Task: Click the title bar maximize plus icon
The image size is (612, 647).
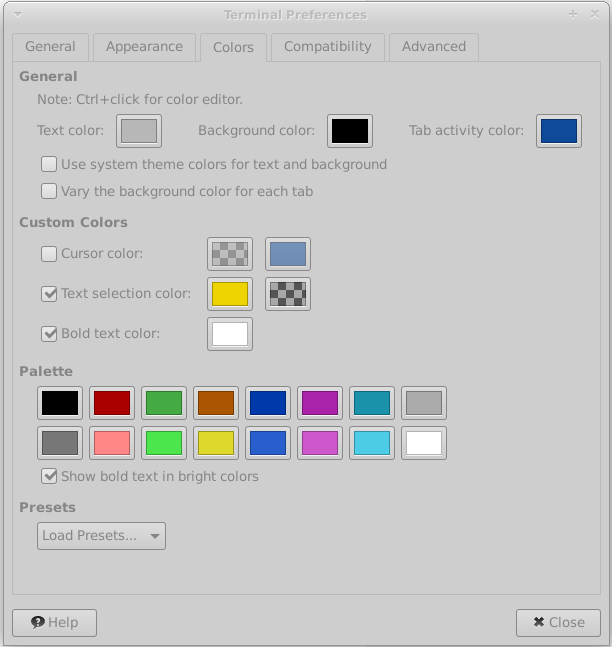Action: 573,14
